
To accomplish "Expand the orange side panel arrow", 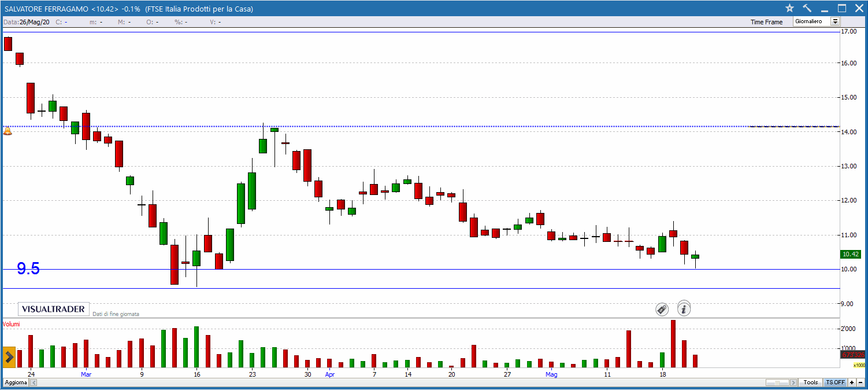I will (9, 357).
